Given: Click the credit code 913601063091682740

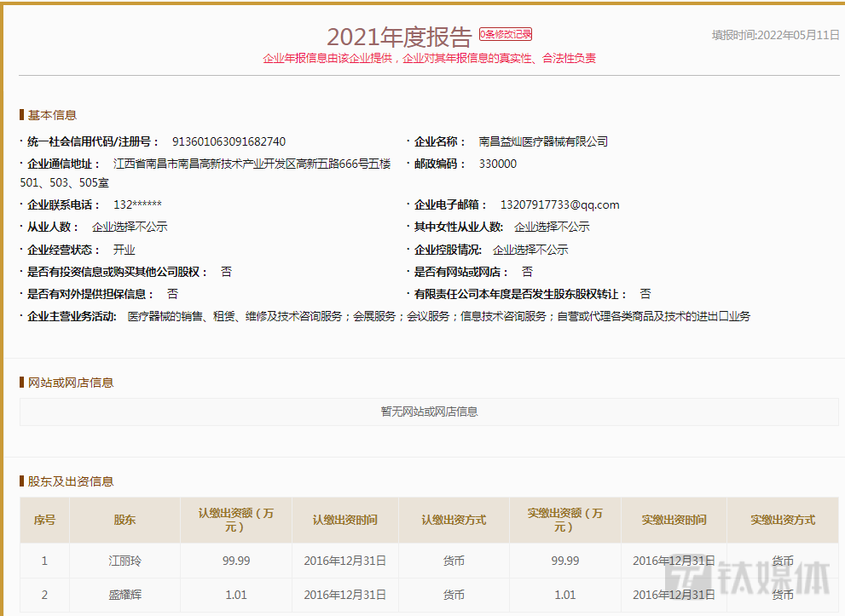Looking at the screenshot, I should (229, 141).
